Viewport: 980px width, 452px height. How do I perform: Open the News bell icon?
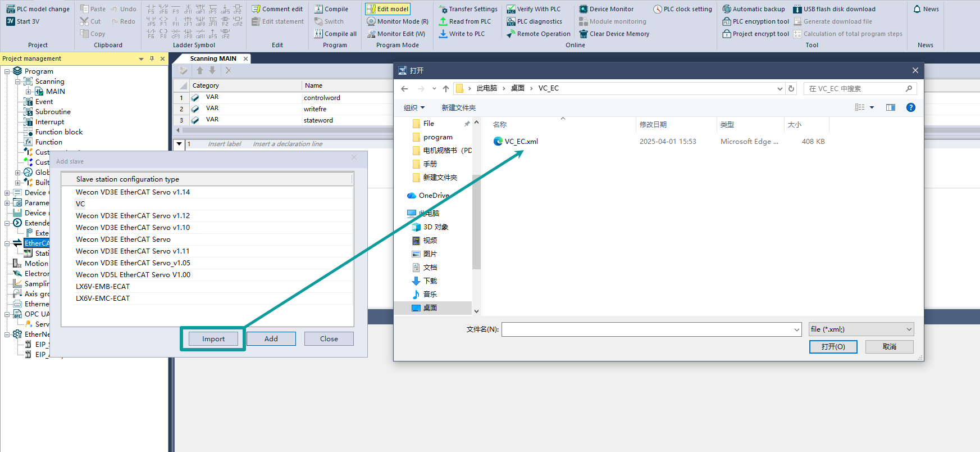[x=917, y=9]
